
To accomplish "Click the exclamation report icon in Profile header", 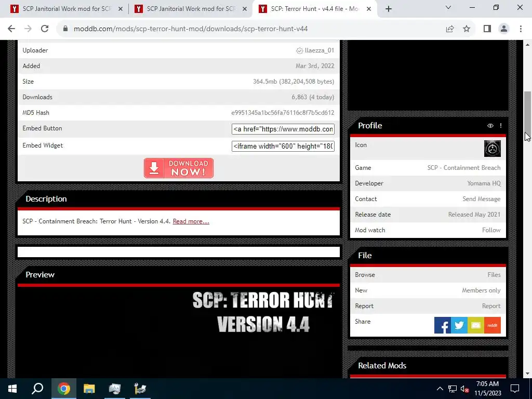I will [x=501, y=126].
